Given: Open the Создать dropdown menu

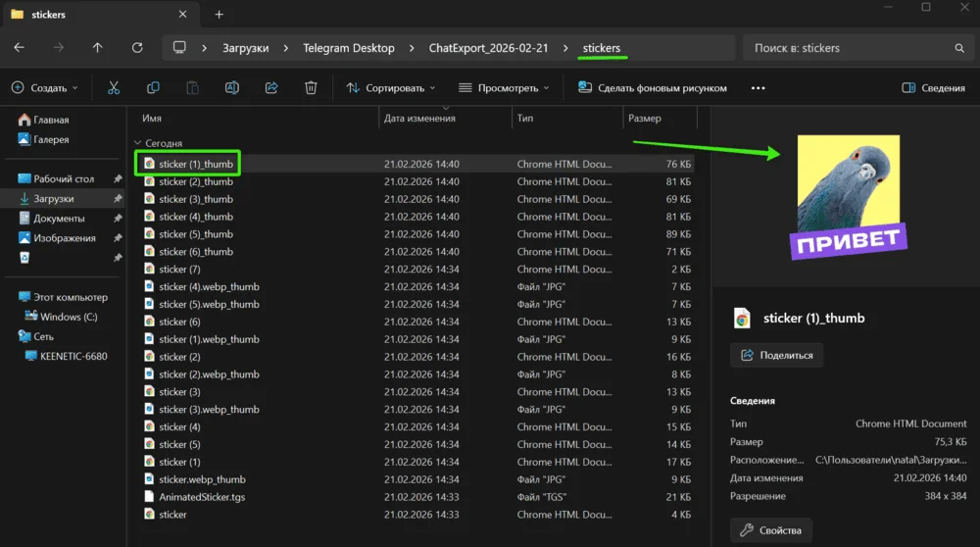Looking at the screenshot, I should pyautogui.click(x=44, y=88).
